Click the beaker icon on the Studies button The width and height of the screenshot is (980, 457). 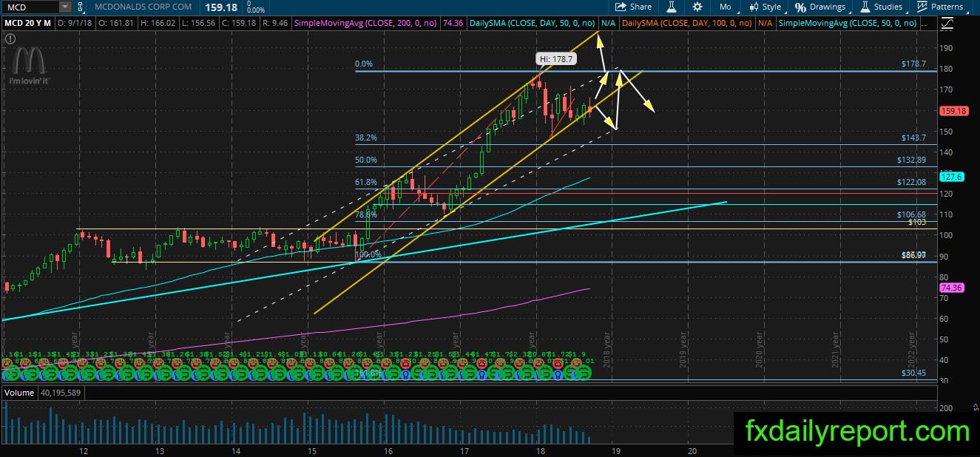(x=865, y=7)
